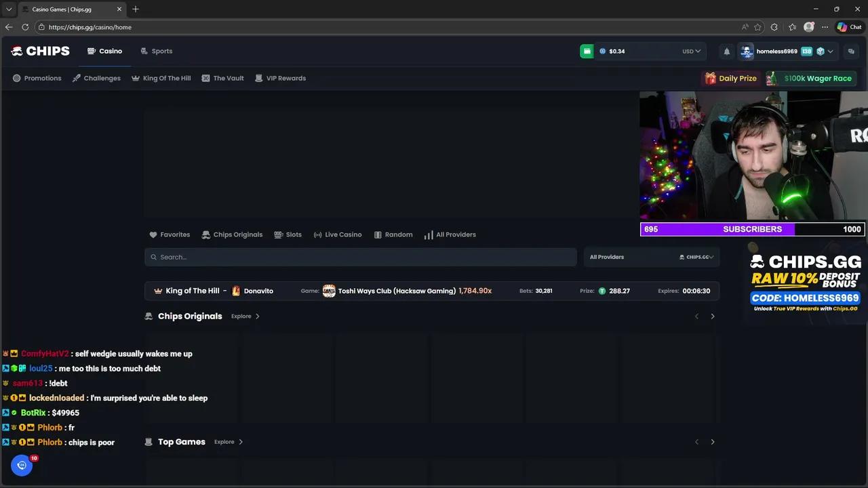Click the 1,784.90x multiplier value
Image resolution: width=868 pixels, height=488 pixels.
475,291
